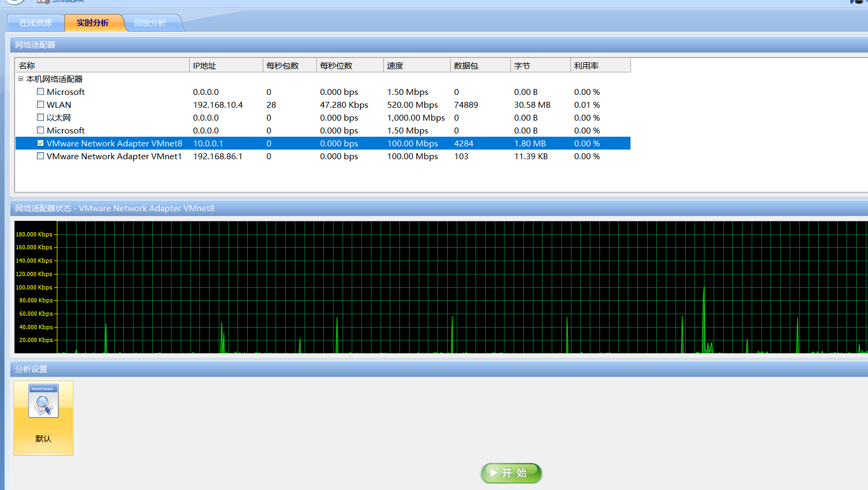The height and width of the screenshot is (490, 868).
Task: Click the 每秒位数 column header
Action: (x=350, y=65)
